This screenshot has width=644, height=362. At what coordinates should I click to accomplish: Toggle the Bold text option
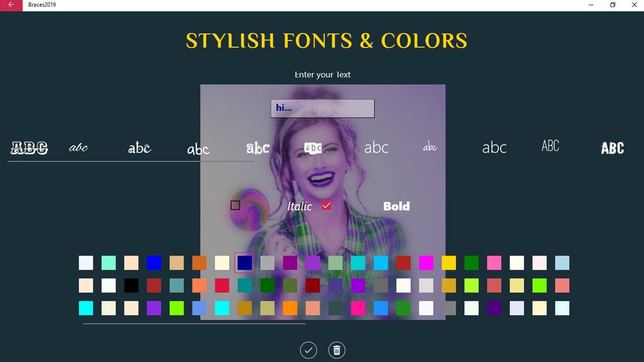396,206
